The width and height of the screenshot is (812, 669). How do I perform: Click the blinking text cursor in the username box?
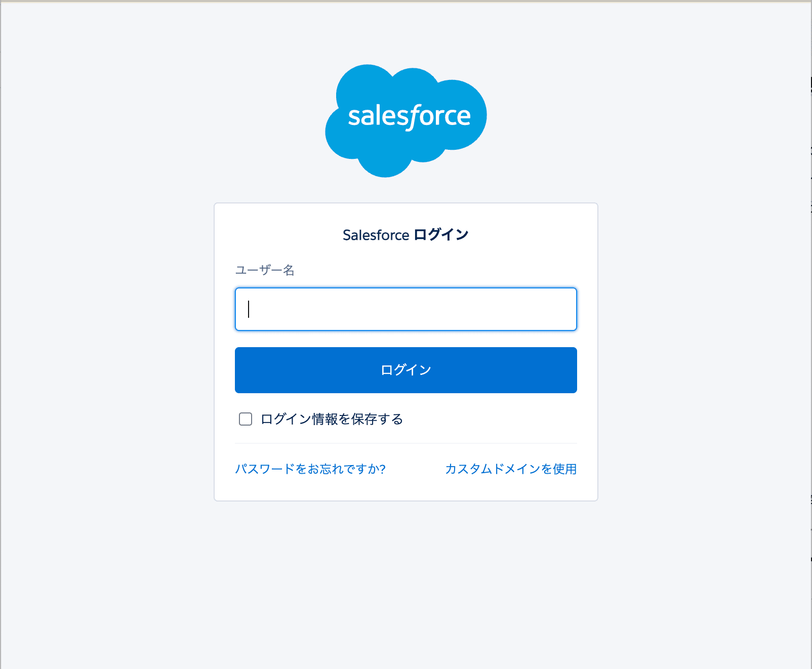[249, 309]
